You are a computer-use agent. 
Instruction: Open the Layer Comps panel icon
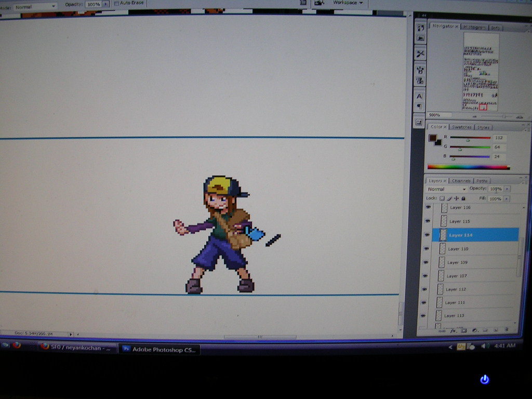419,123
